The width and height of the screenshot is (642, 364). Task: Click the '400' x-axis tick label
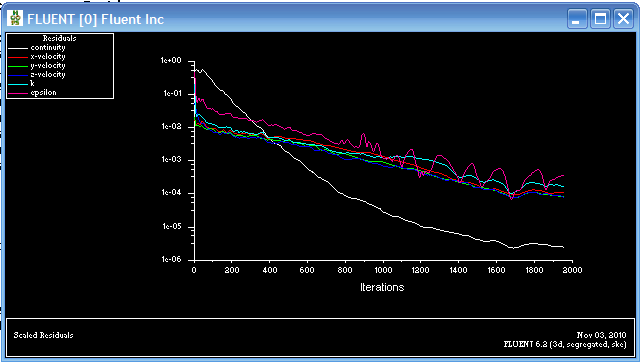pyautogui.click(x=269, y=270)
